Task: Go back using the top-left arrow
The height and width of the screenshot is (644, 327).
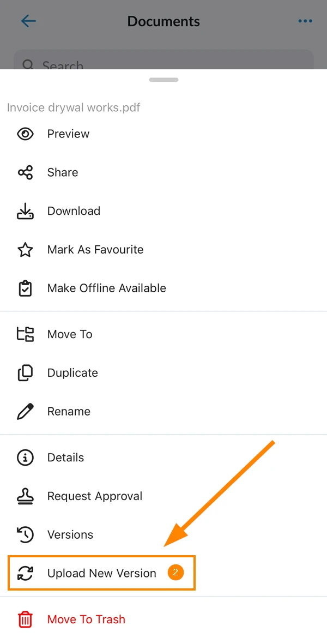Action: 28,21
